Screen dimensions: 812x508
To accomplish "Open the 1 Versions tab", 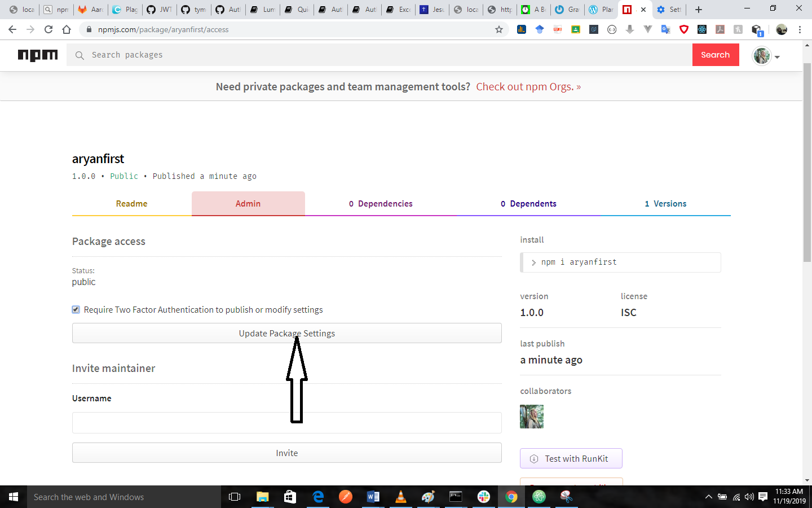I will (665, 204).
